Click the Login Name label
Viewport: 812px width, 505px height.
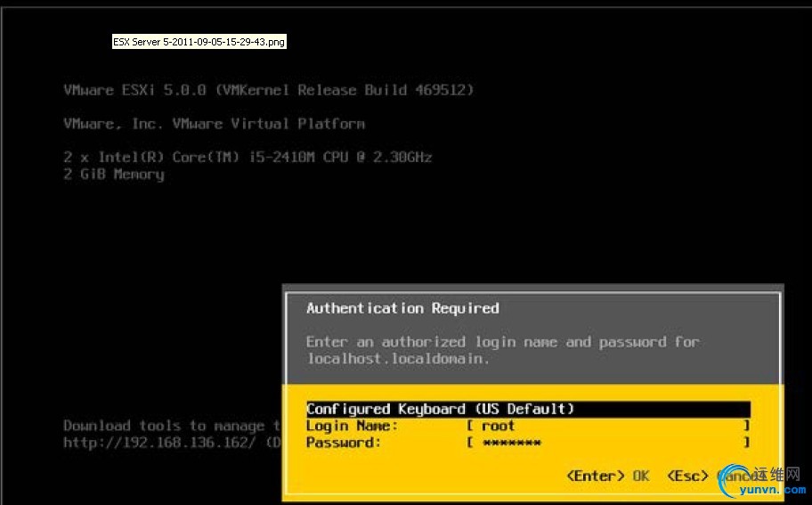click(353, 426)
